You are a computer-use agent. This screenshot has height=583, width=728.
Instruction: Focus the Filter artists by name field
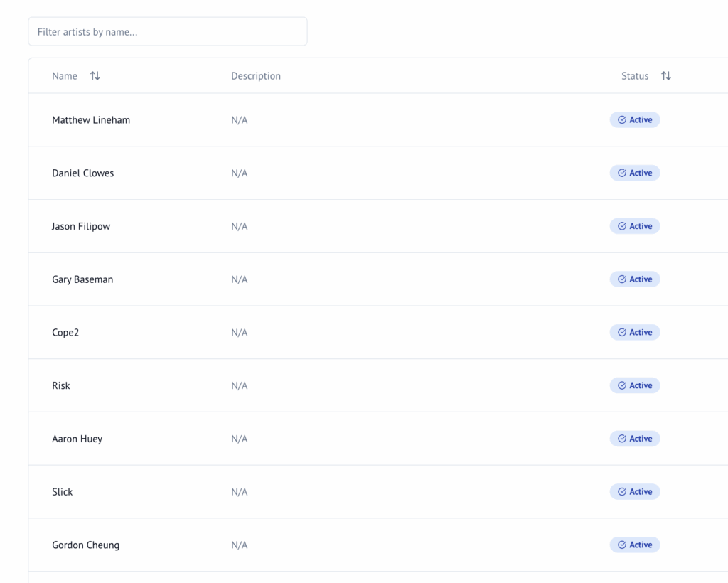pos(168,32)
